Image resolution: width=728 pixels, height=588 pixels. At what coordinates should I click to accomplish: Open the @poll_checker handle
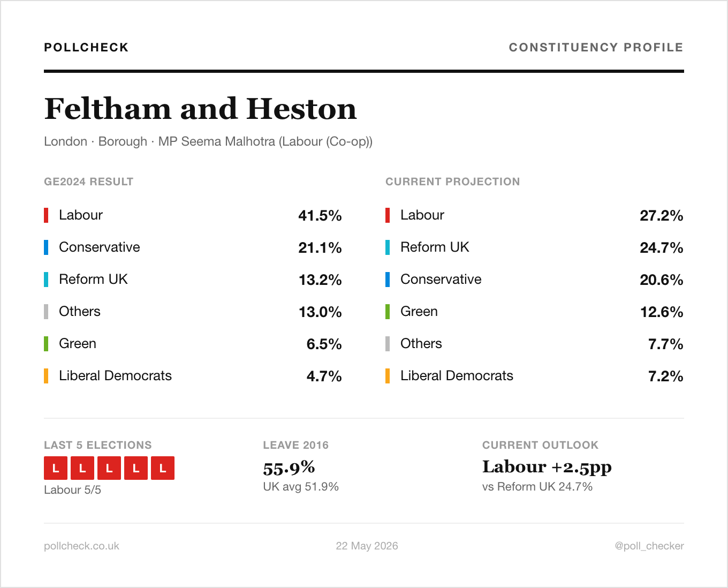pyautogui.click(x=649, y=546)
